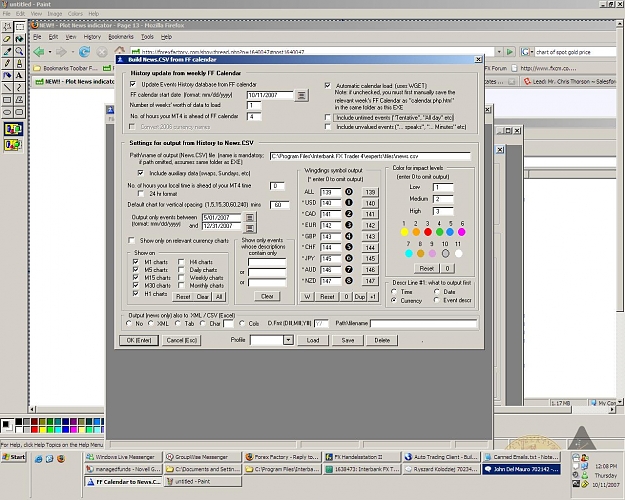Enable Show only on relevant currency charts
This screenshot has height=500, width=625.
[x=131, y=240]
